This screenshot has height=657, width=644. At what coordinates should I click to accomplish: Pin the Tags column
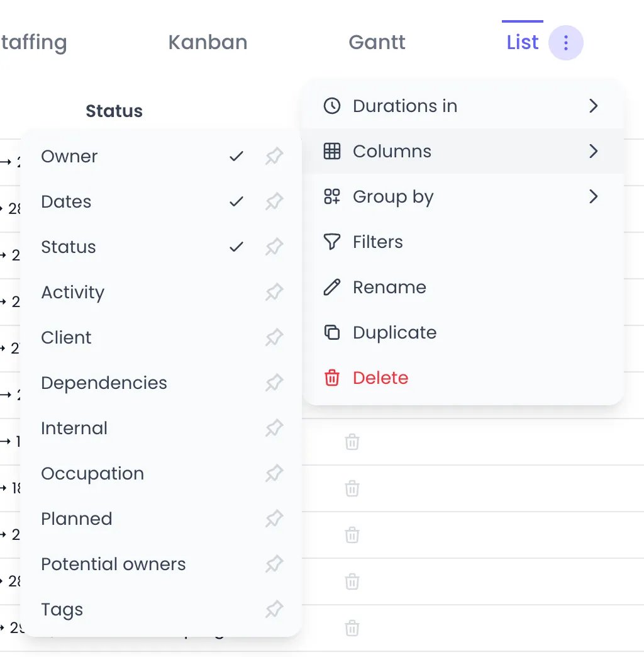click(274, 609)
